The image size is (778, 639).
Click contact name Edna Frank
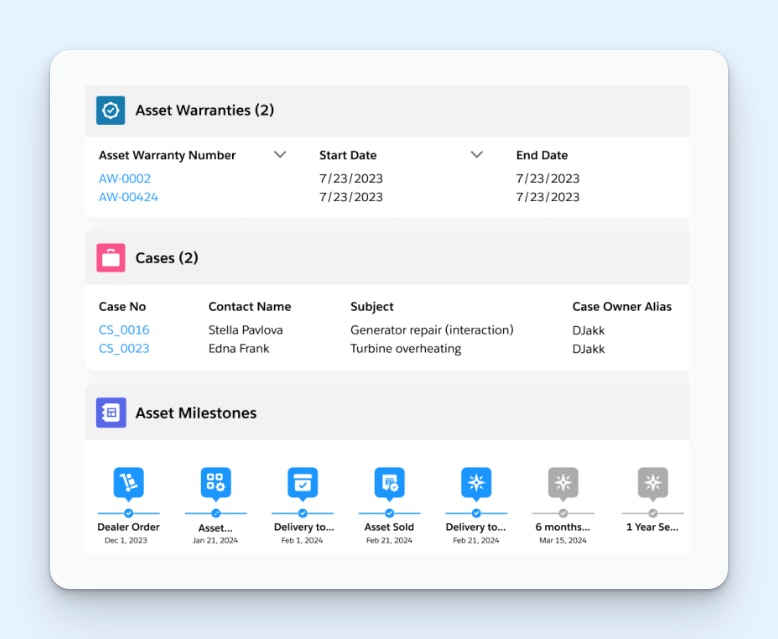coord(239,348)
